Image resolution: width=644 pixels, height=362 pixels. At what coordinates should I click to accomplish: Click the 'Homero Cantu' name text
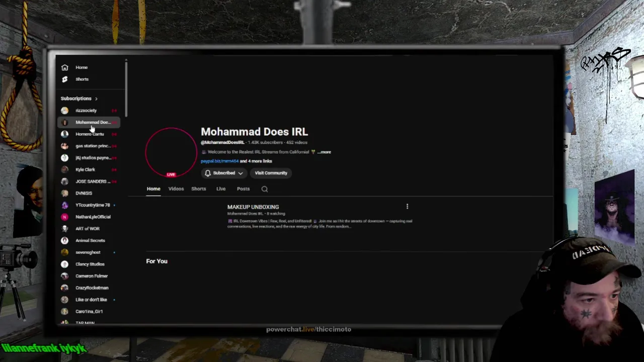(90, 134)
